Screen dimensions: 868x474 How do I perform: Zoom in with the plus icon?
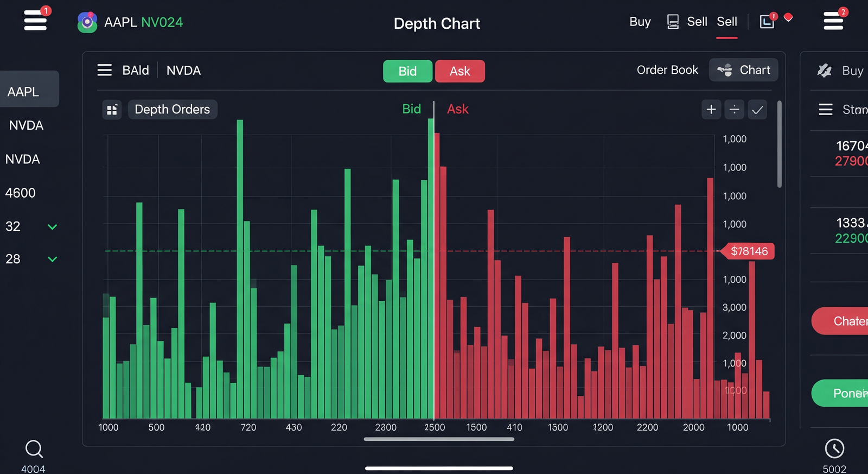pyautogui.click(x=711, y=110)
